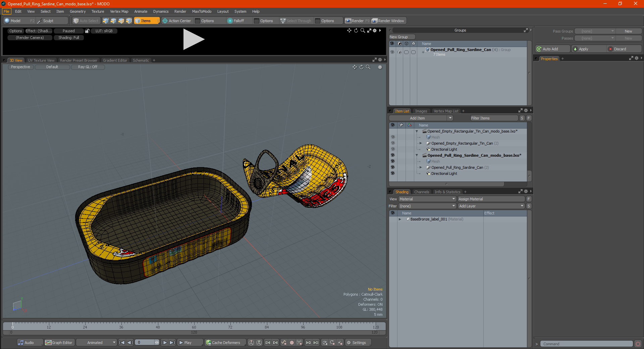Select Materials selection mode icon
This screenshot has width=644, height=349.
tap(129, 21)
